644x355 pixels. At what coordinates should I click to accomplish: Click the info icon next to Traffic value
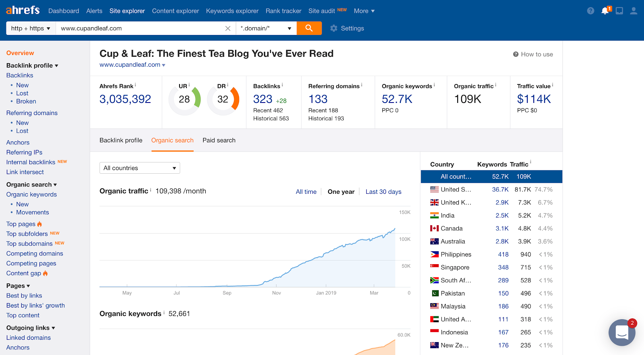pos(553,85)
